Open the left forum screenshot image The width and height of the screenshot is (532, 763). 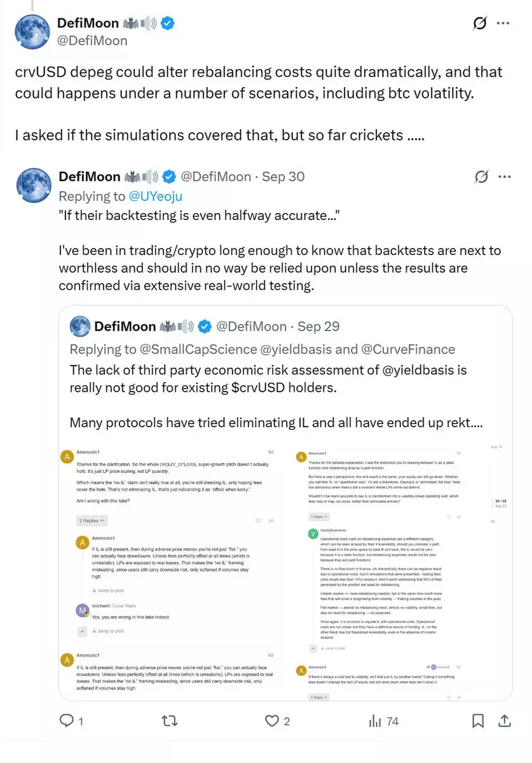(x=172, y=570)
